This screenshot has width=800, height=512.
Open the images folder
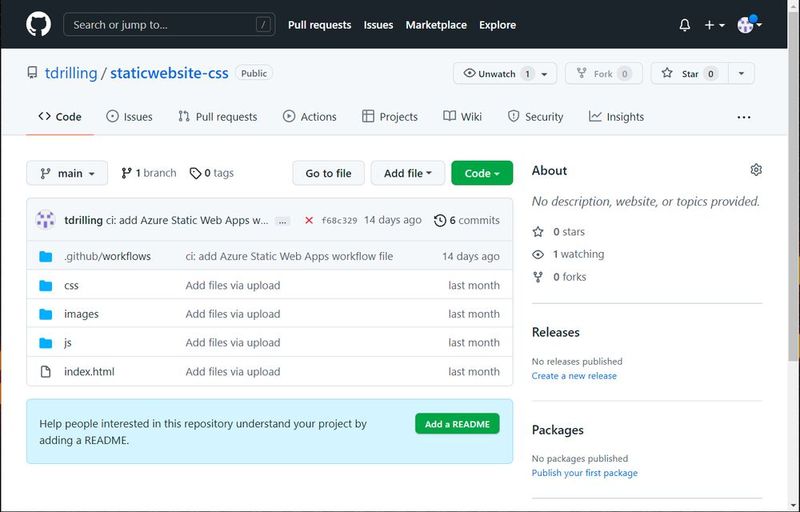(81, 314)
